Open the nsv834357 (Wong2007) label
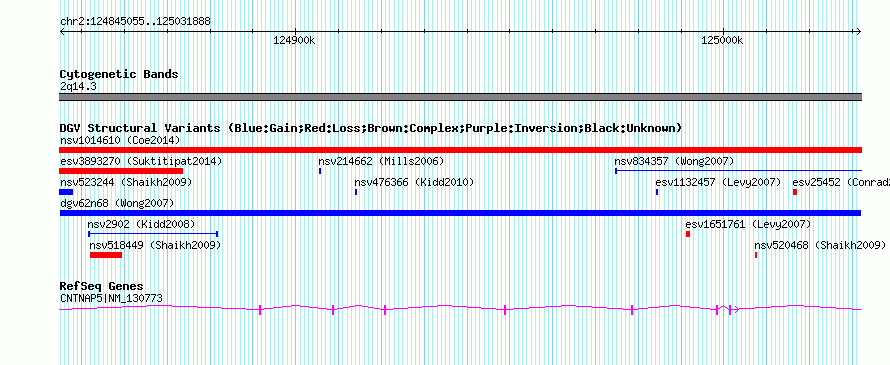 coord(674,161)
